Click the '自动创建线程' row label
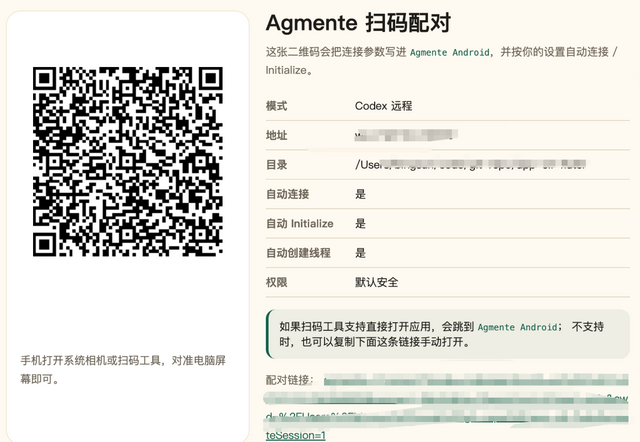Viewport: 640px width, 442px height. click(x=298, y=253)
